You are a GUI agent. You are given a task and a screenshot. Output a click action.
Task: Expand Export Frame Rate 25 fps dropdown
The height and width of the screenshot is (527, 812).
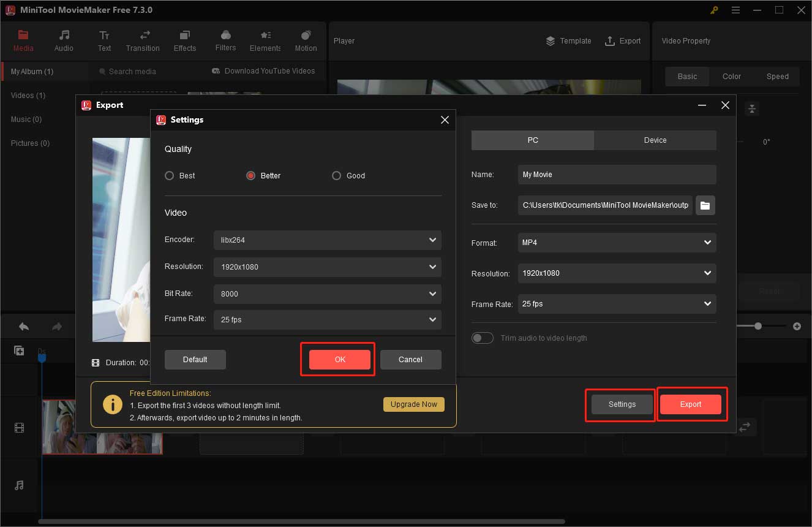pyautogui.click(x=617, y=304)
